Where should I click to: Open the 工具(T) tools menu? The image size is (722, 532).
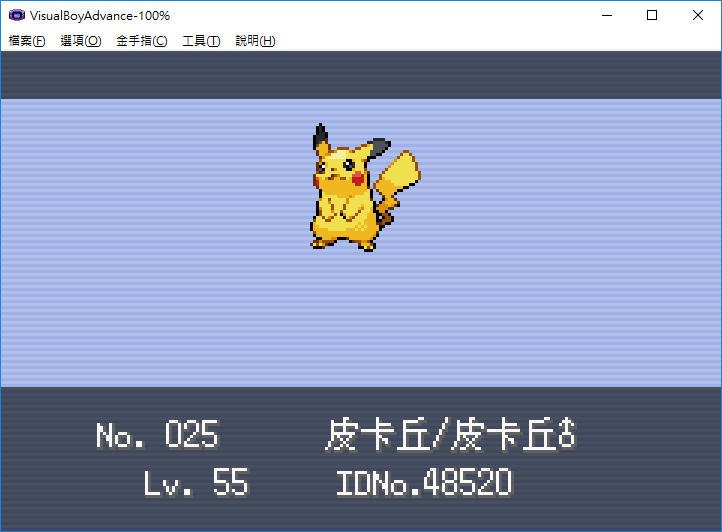pyautogui.click(x=201, y=41)
